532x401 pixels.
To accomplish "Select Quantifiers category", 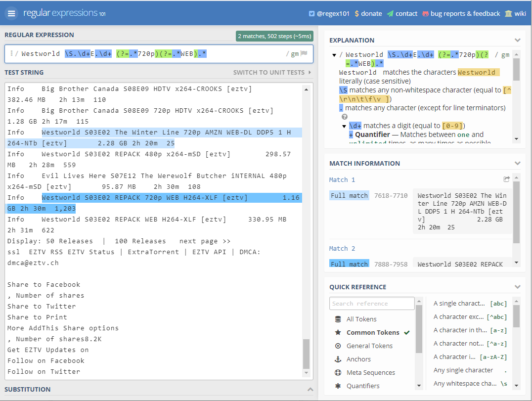I will tap(363, 386).
